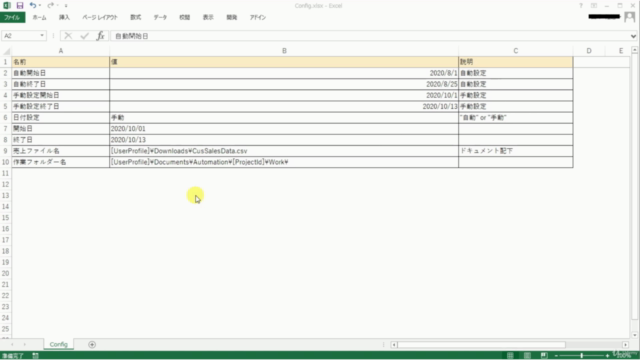Select column C header

point(516,51)
